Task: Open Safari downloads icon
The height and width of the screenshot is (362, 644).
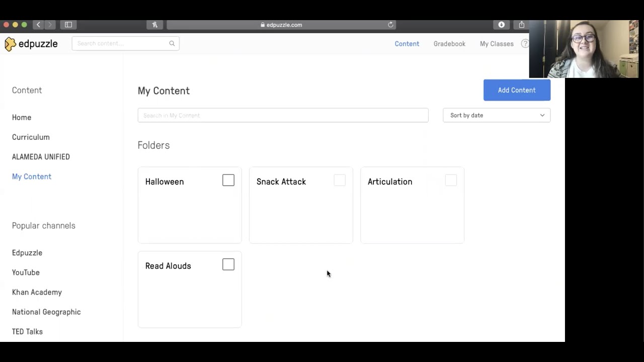Action: [x=502, y=25]
